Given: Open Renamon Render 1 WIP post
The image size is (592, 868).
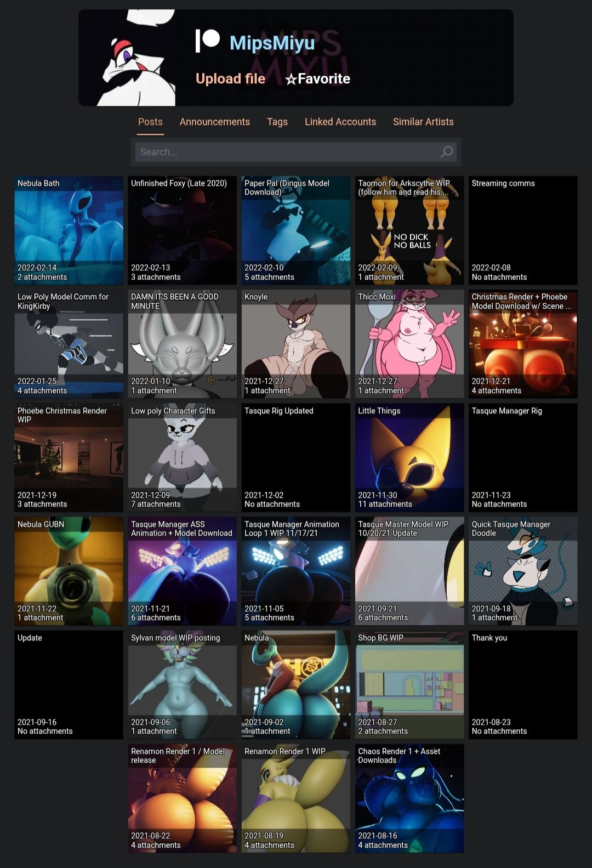Looking at the screenshot, I should (296, 798).
